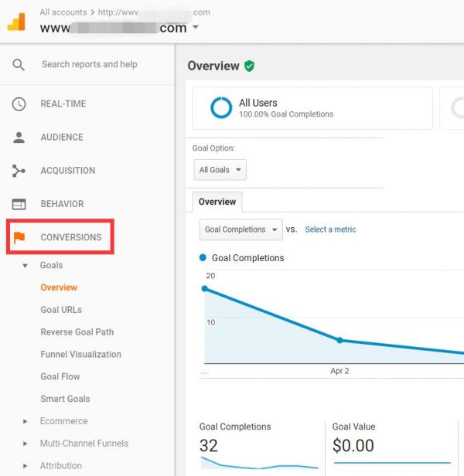Click the Behavior layout icon
The image size is (464, 476).
19,204
